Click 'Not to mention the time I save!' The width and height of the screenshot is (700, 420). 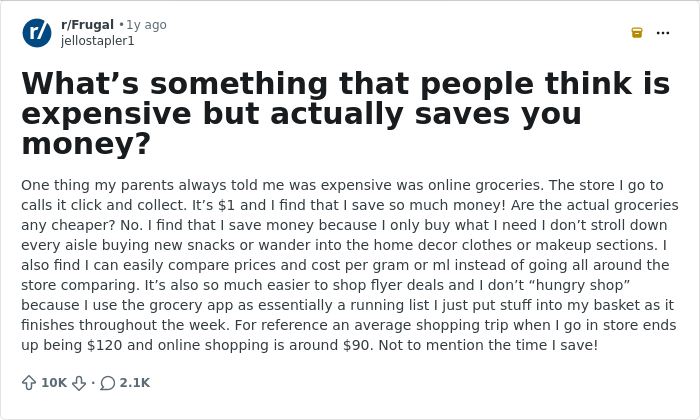tap(488, 345)
